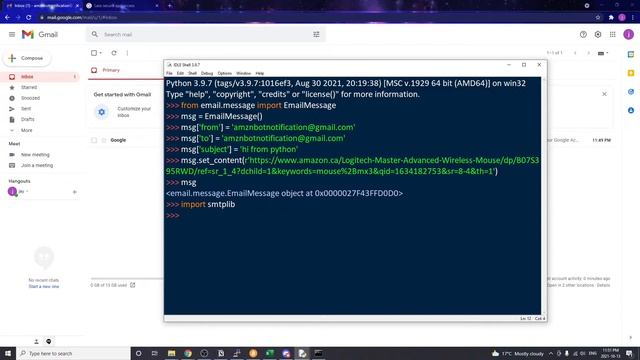The height and width of the screenshot is (360, 640).
Task: Open the Window menu in IDLE
Action: click(x=244, y=73)
